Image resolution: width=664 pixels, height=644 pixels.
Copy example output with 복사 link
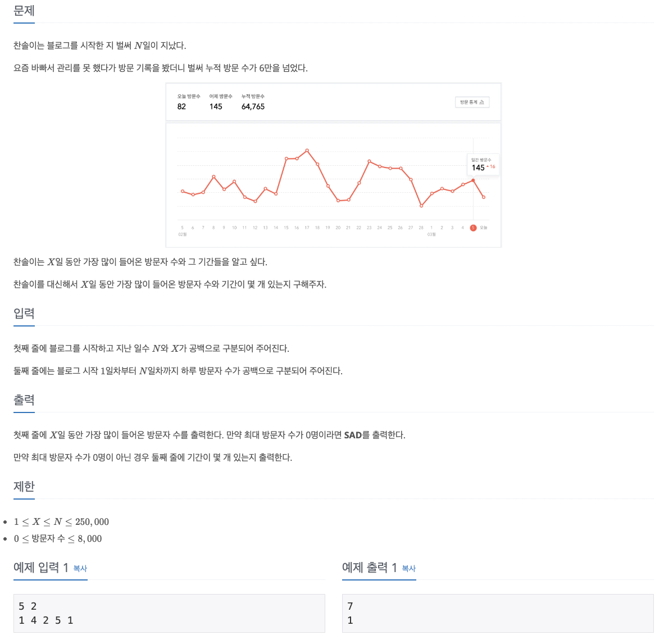(408, 568)
